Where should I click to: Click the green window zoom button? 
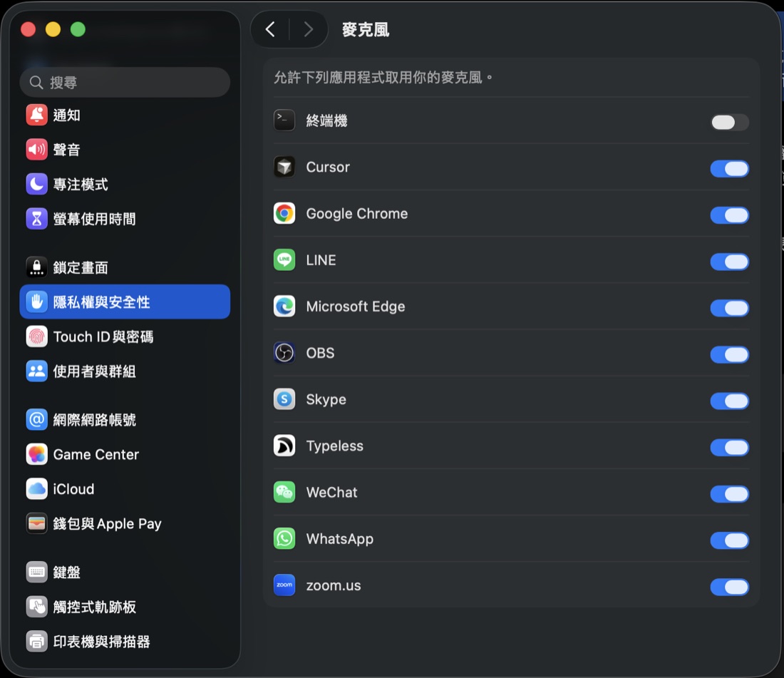point(78,29)
